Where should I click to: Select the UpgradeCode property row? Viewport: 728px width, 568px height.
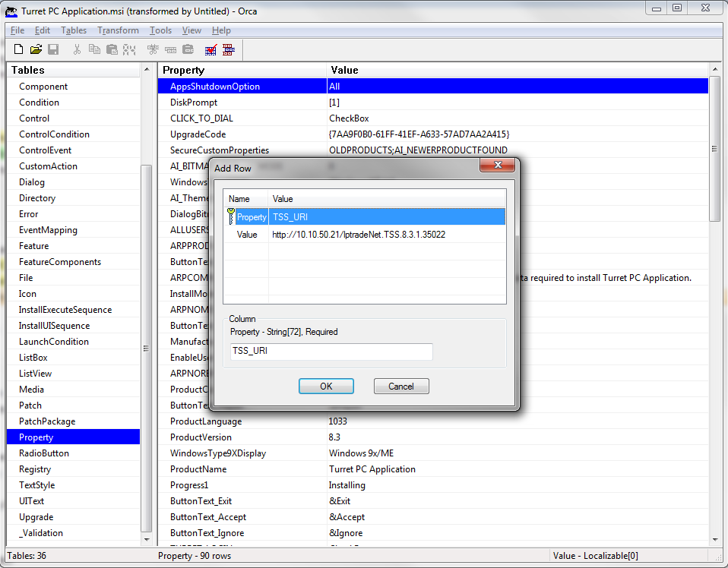(432, 134)
